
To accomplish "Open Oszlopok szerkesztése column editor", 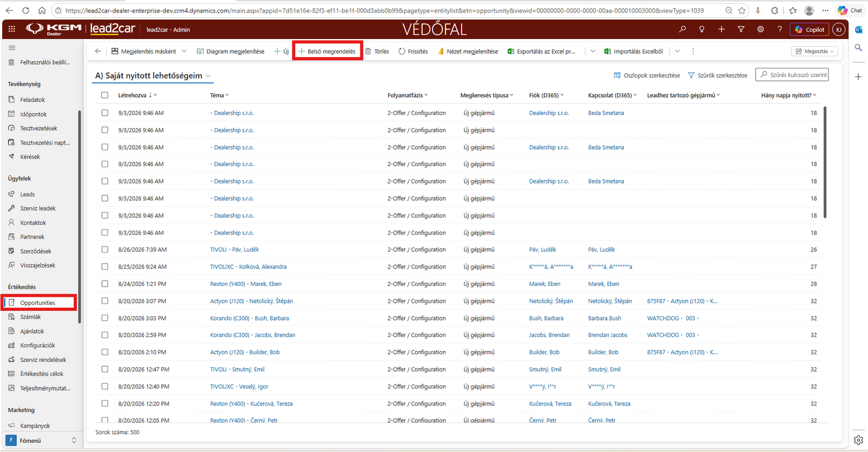I will (x=647, y=75).
